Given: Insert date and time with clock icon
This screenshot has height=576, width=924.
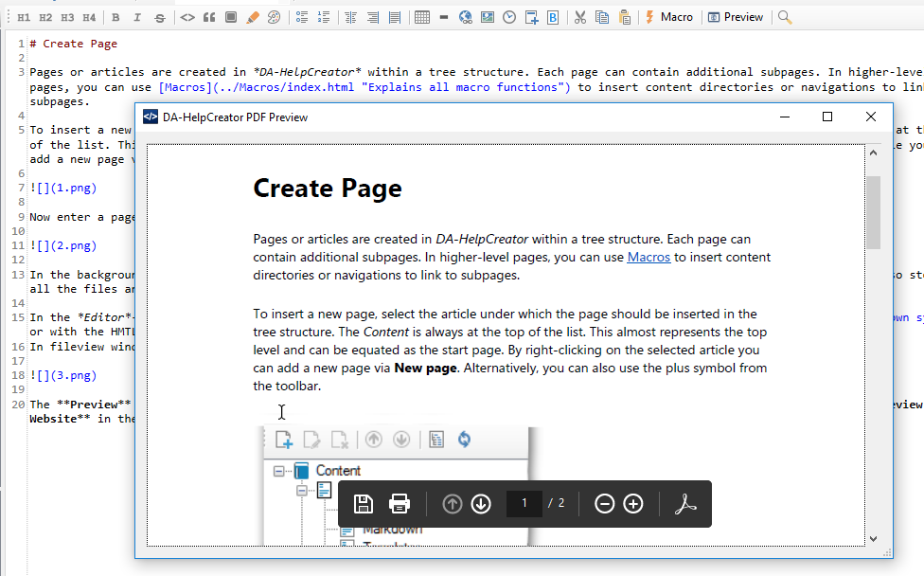Looking at the screenshot, I should pos(509,18).
